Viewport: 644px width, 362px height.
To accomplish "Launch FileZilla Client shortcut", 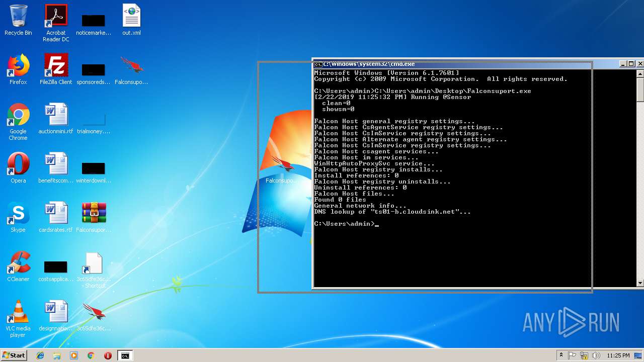I will 56,69.
